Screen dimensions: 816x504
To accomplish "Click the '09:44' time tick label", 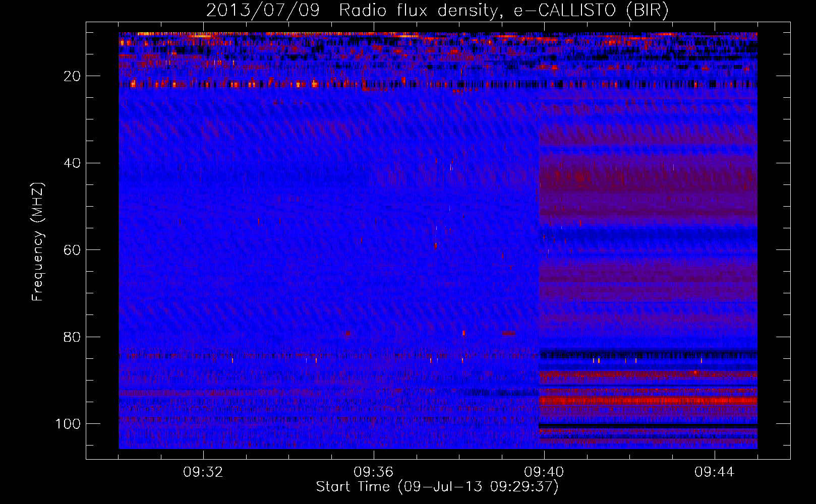I will pos(715,472).
